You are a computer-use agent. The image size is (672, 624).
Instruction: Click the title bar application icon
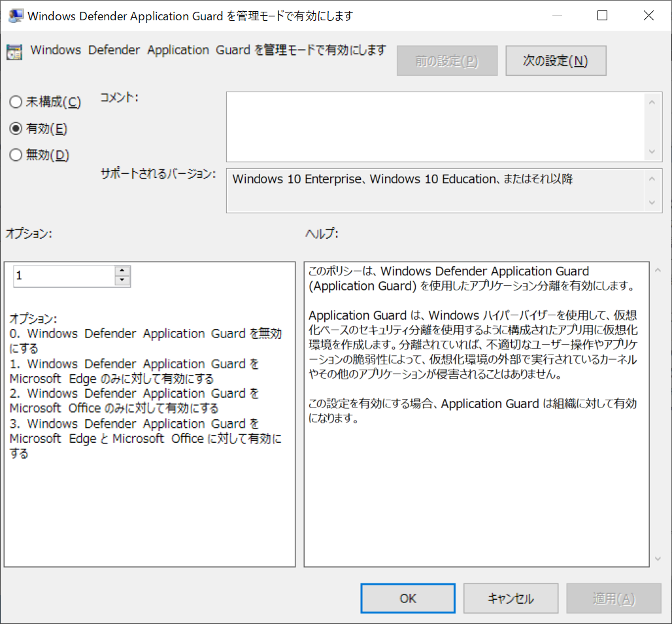tap(16, 16)
